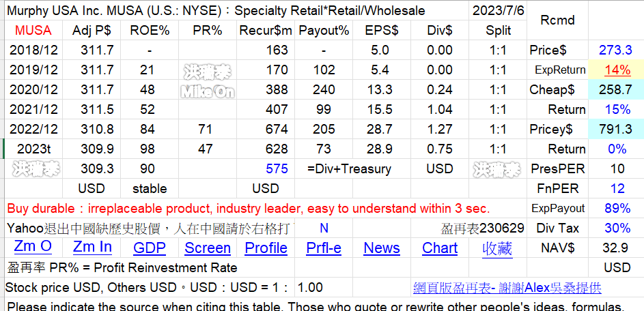Select the Cheap$ Return value 15%

615,109
